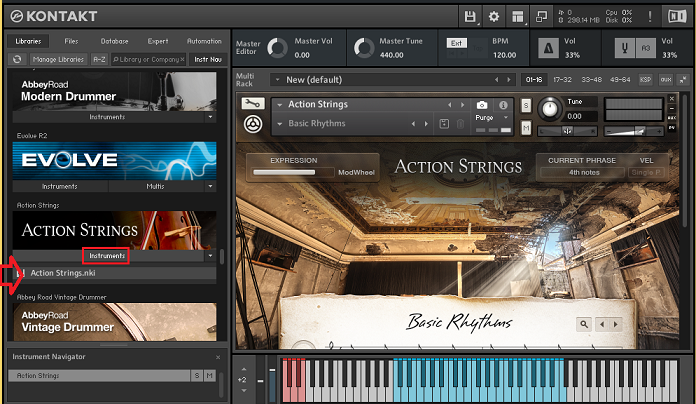Select rack page 01-16

click(534, 80)
